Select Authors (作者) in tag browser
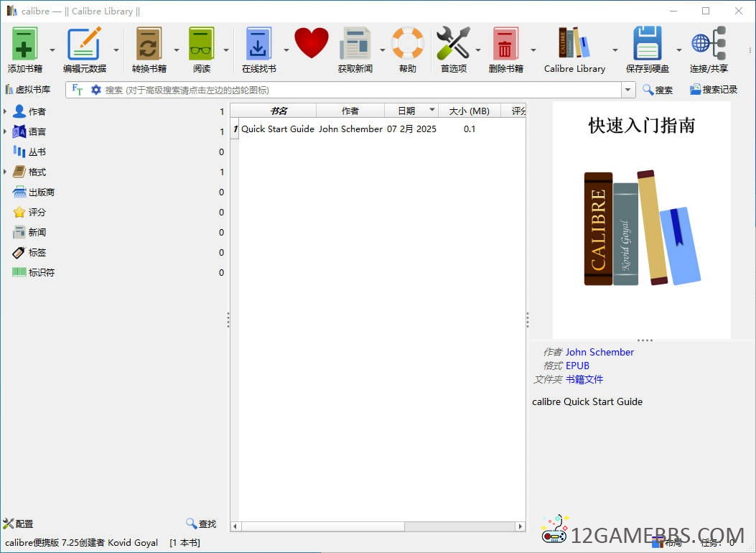756x553 pixels. point(37,111)
